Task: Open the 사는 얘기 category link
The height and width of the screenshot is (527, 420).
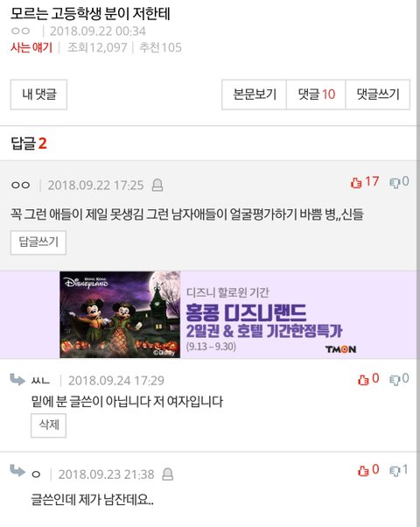Action: pos(31,47)
